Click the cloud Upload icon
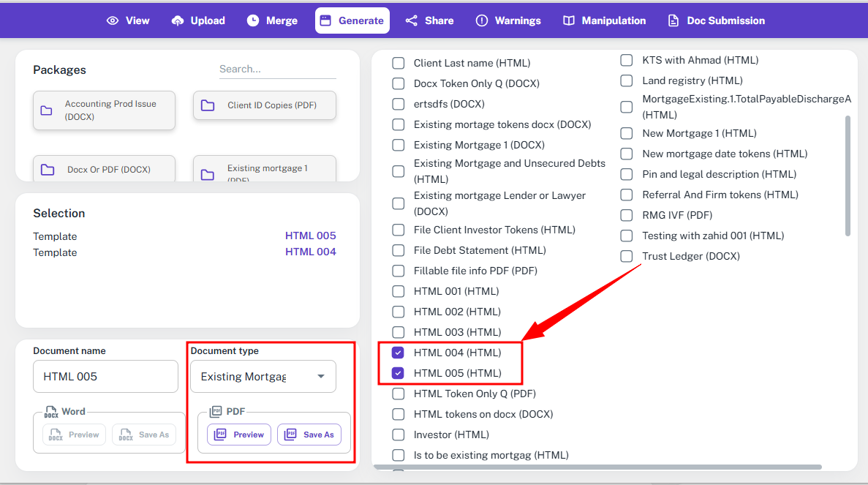 pos(178,20)
